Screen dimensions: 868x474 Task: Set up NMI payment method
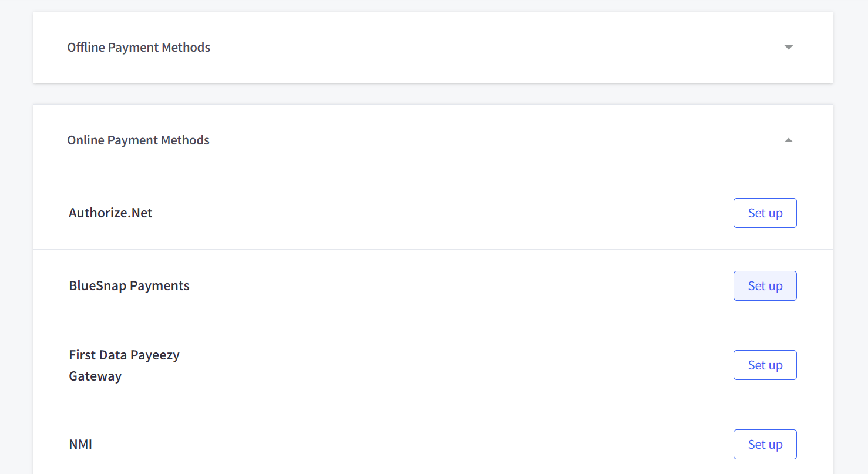pos(765,444)
